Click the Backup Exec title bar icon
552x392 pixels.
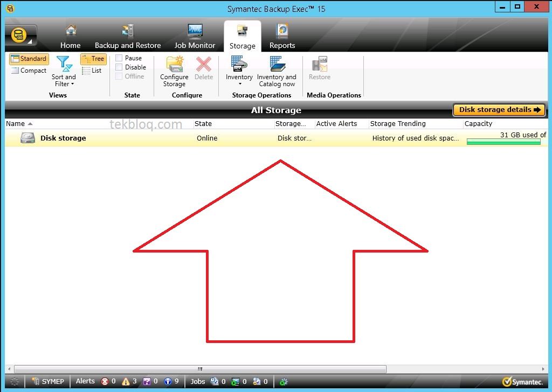[x=10, y=8]
